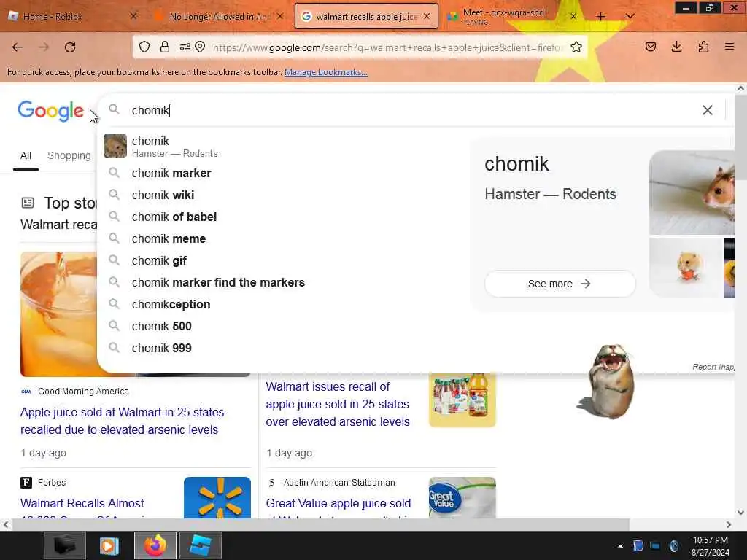Show hidden system tray icons
The image size is (747, 560).
(x=620, y=546)
